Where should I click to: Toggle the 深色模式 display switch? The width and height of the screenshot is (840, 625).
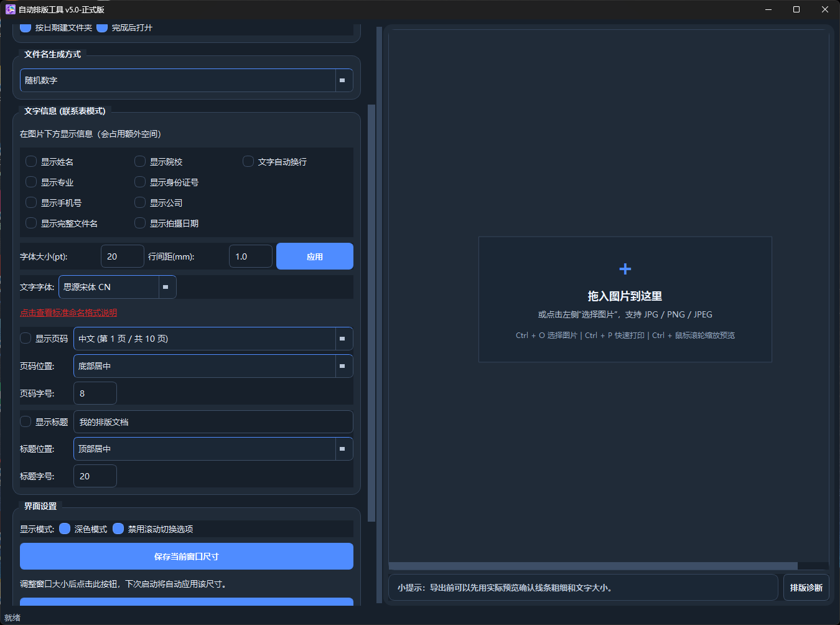[x=65, y=529]
